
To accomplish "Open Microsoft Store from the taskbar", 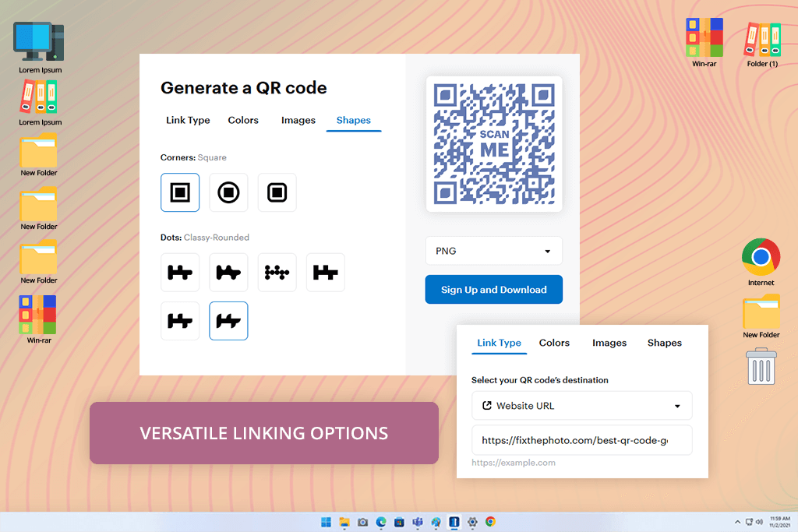I will pos(400,522).
